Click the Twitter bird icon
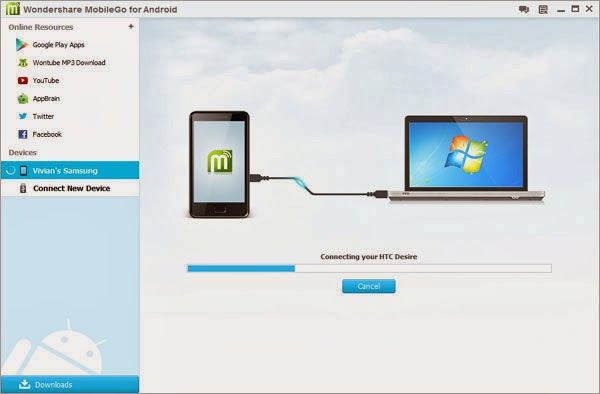 click(23, 116)
